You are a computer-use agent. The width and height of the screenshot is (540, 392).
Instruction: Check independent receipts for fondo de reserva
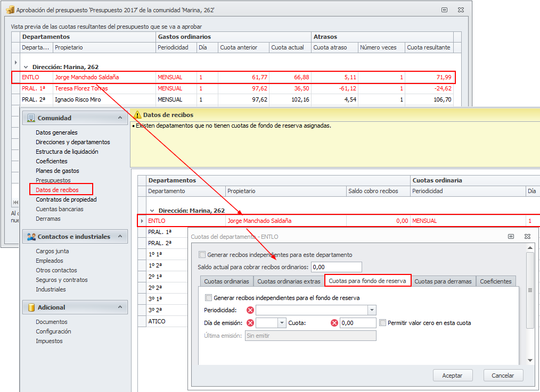tap(209, 298)
